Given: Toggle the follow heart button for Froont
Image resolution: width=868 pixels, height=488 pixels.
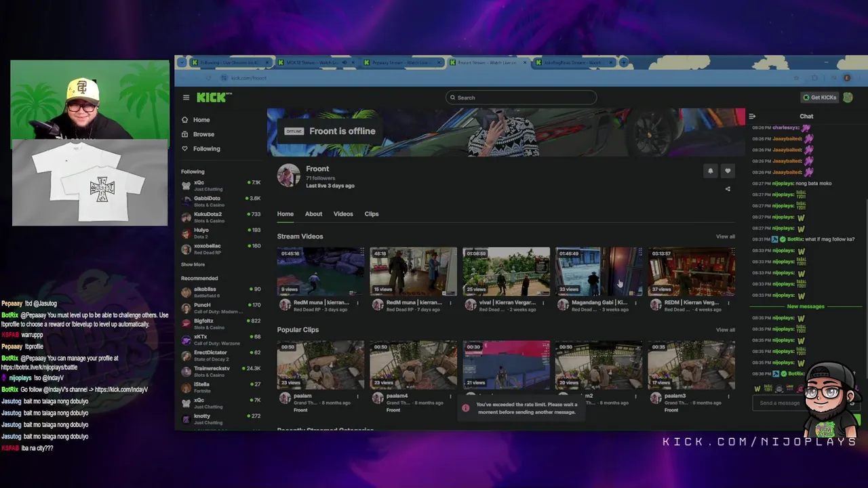Looking at the screenshot, I should (728, 171).
